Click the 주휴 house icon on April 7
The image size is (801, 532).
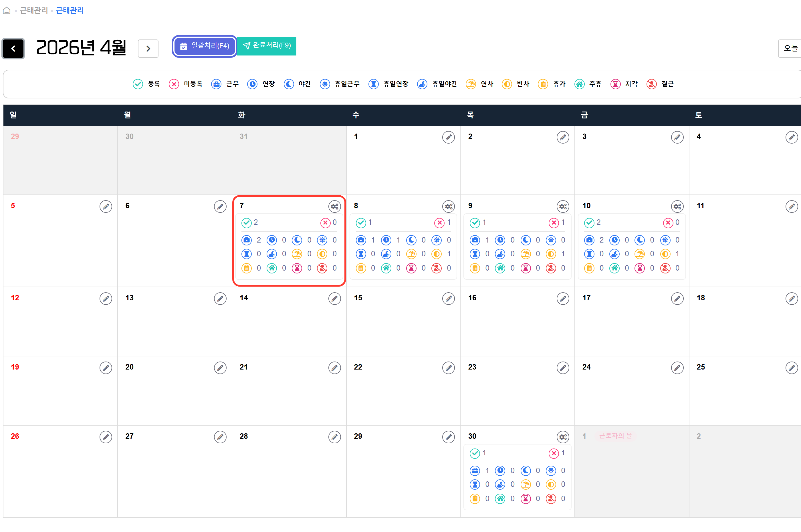272,268
